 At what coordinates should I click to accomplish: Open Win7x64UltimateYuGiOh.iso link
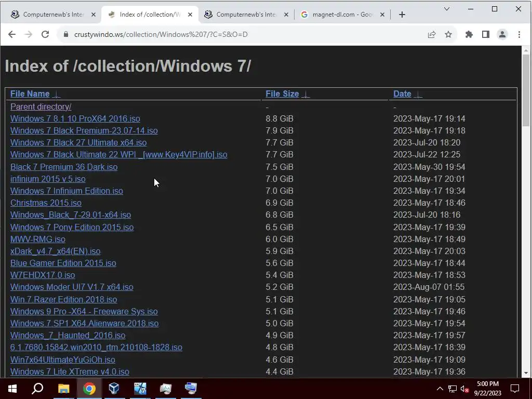pyautogui.click(x=63, y=360)
